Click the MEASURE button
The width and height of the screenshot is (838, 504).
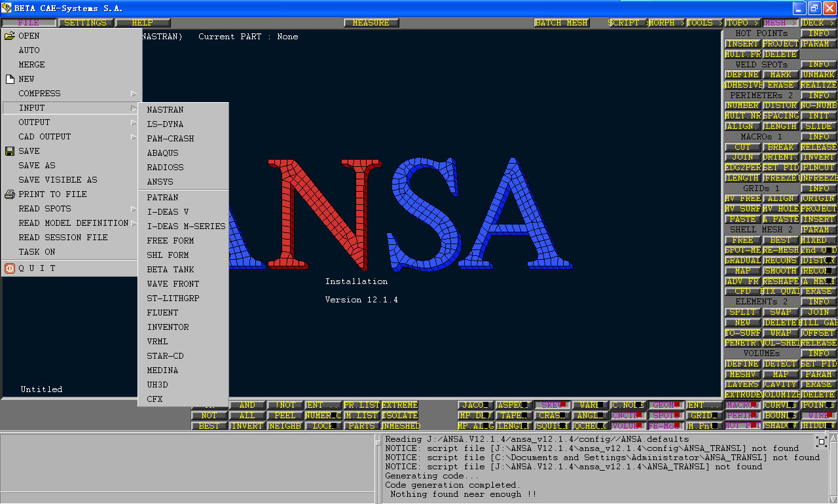pos(371,23)
